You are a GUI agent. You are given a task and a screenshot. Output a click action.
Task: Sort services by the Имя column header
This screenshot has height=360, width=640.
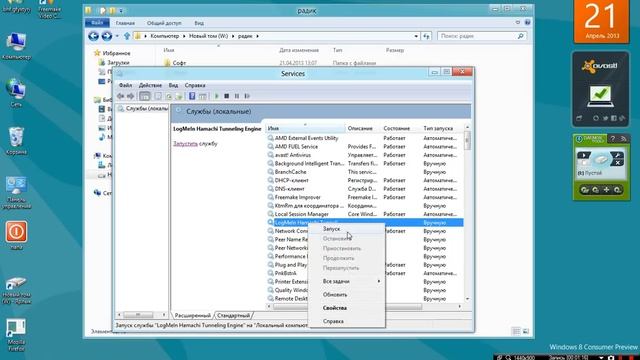pyautogui.click(x=305, y=128)
